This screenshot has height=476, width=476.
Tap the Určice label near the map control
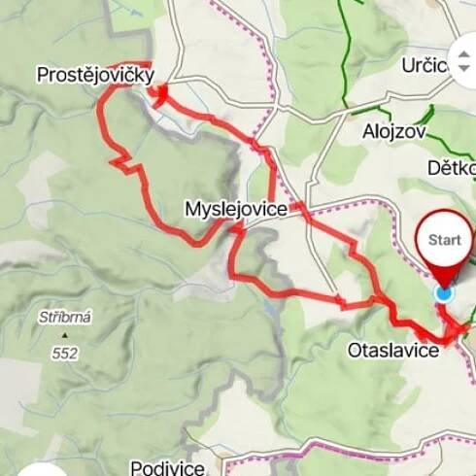click(x=425, y=66)
